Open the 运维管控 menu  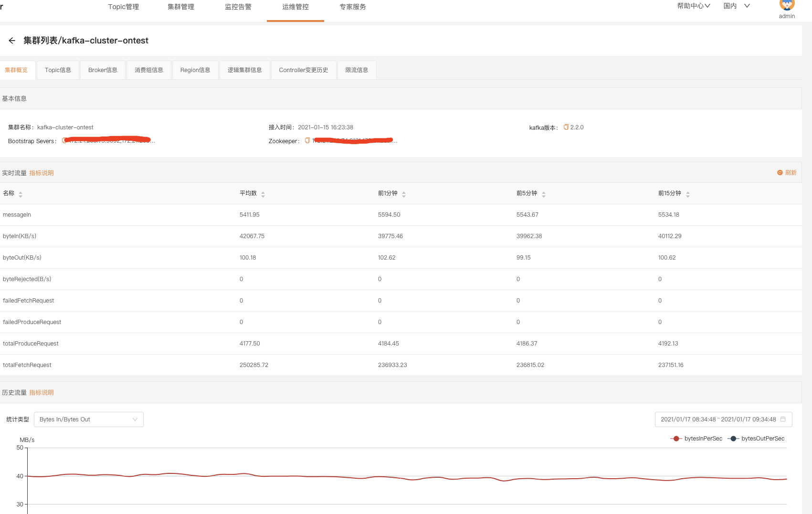tap(295, 7)
